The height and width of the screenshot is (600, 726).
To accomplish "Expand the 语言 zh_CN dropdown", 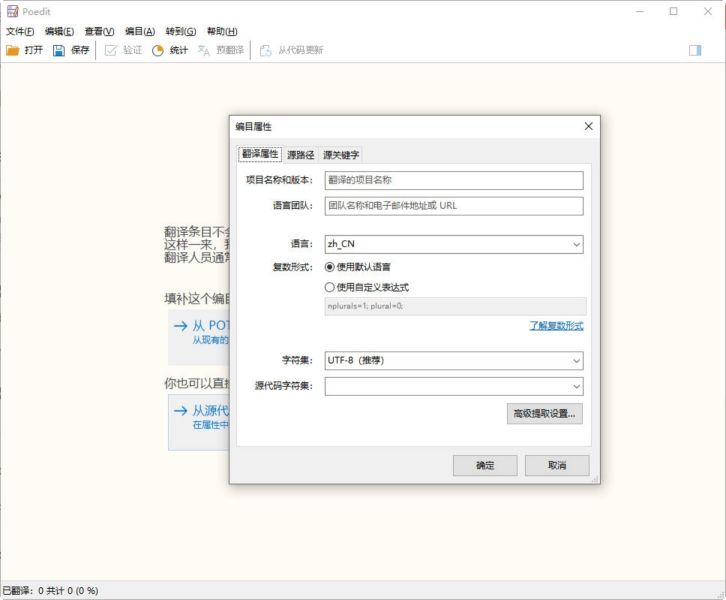I will (x=576, y=244).
